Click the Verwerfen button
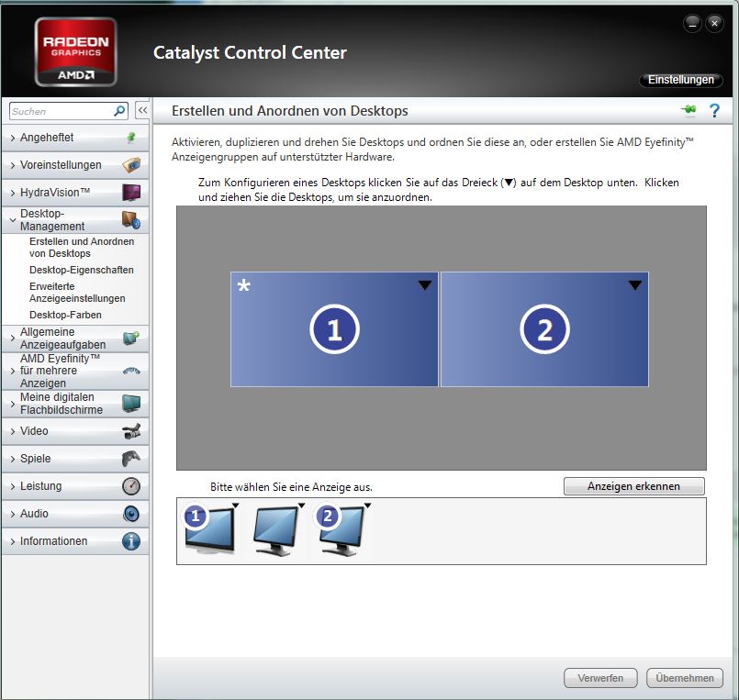 pyautogui.click(x=600, y=678)
